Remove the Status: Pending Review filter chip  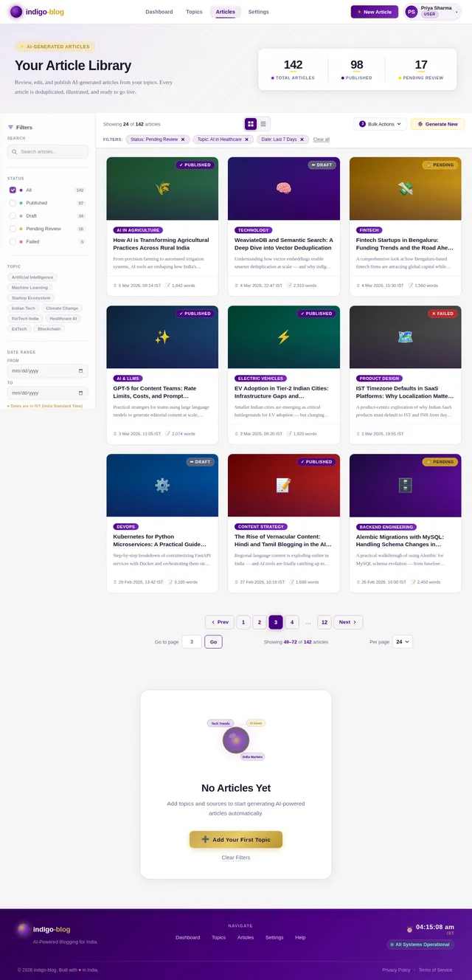[183, 139]
